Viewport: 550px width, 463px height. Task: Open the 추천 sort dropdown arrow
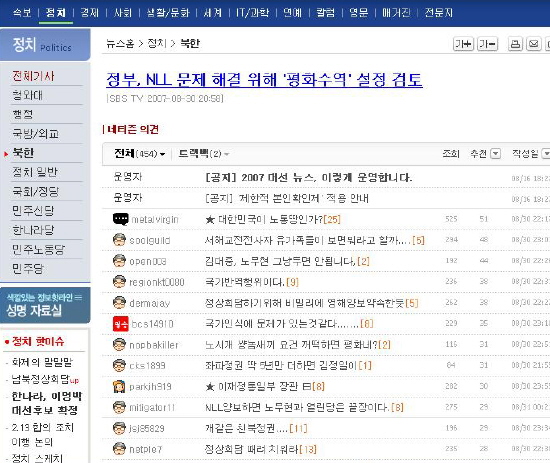coord(495,154)
